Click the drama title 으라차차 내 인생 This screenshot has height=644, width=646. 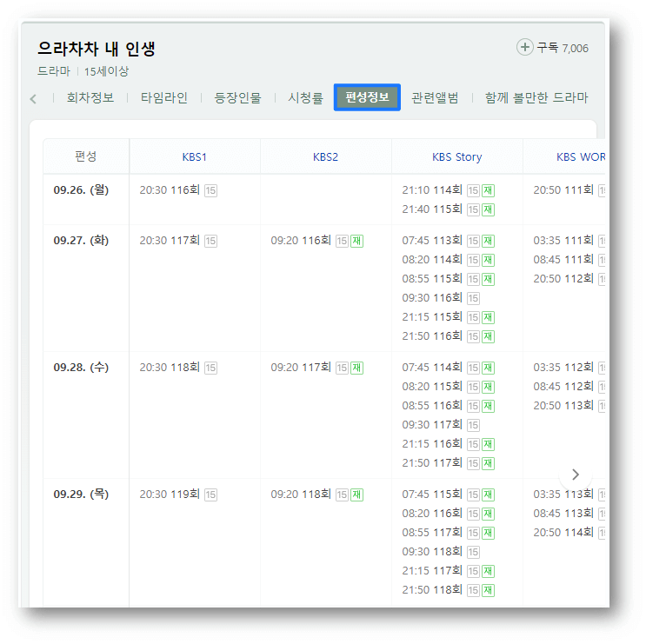click(97, 49)
